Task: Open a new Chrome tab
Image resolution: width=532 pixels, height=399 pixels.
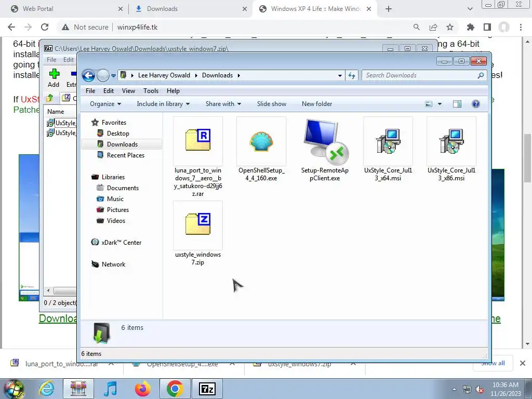Action: click(389, 9)
